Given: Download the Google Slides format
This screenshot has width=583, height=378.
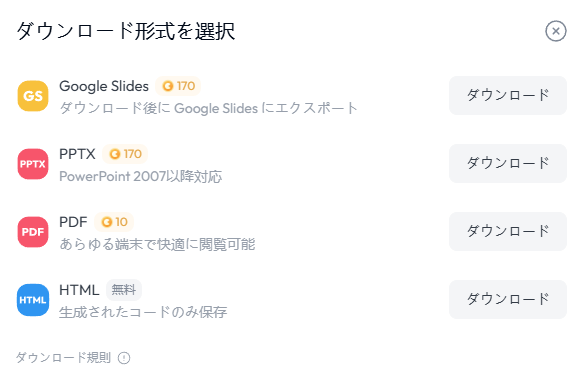Looking at the screenshot, I should (508, 96).
